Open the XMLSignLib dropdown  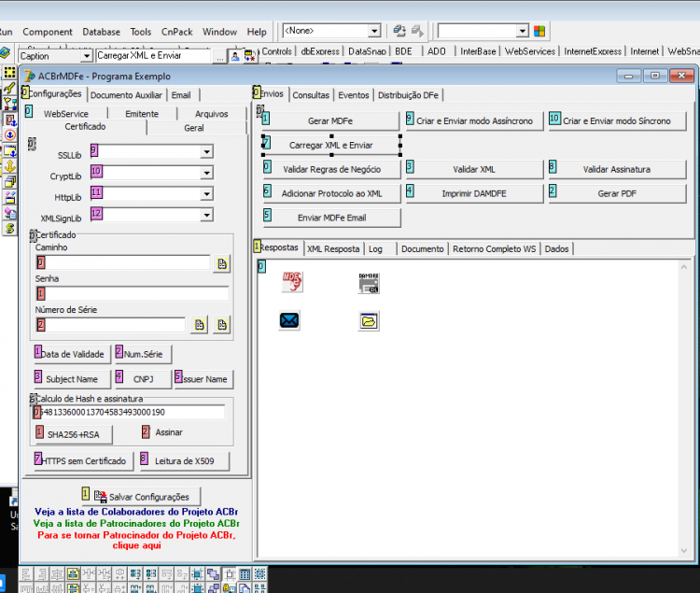(206, 215)
